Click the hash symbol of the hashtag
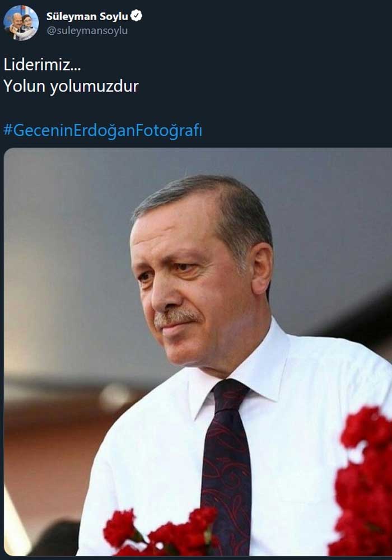This screenshot has height=560, width=392. 8,130
